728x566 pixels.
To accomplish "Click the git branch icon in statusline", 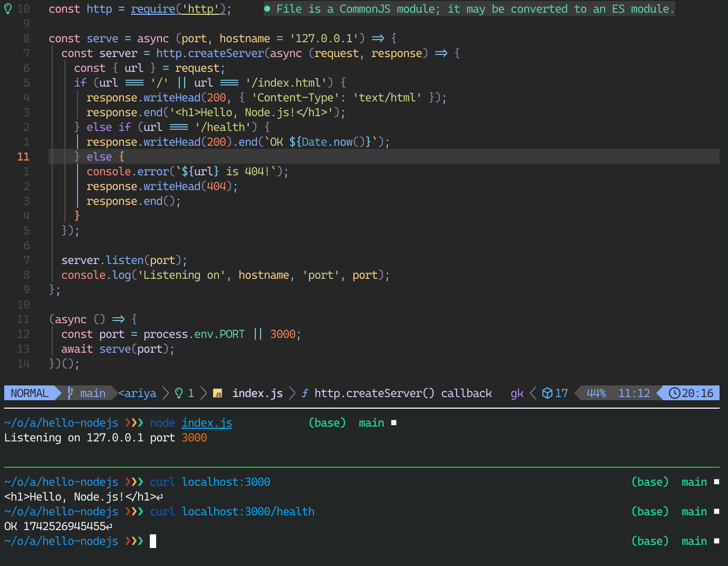I will [x=70, y=393].
